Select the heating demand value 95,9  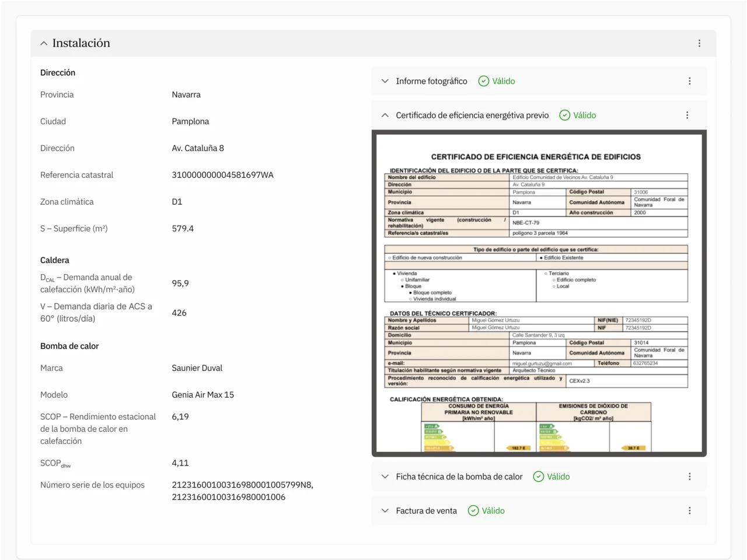tap(180, 283)
